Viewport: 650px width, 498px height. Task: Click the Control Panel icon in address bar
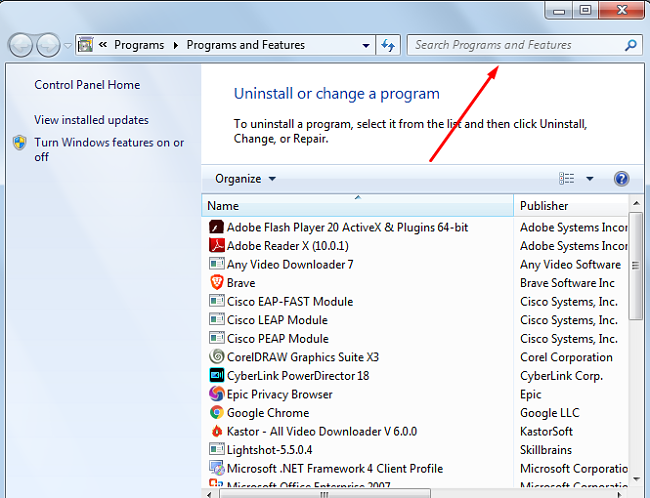[85, 45]
